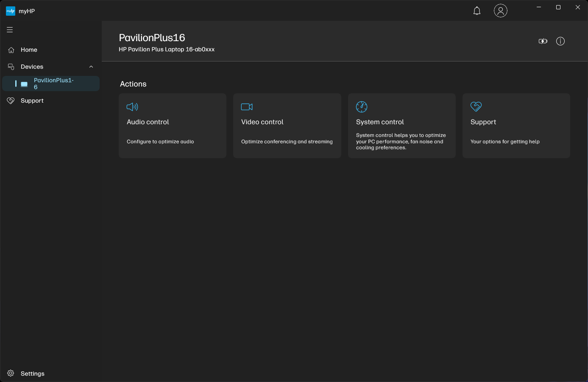Image resolution: width=588 pixels, height=382 pixels.
Task: Open Settings at the sidebar bottom
Action: click(x=32, y=374)
